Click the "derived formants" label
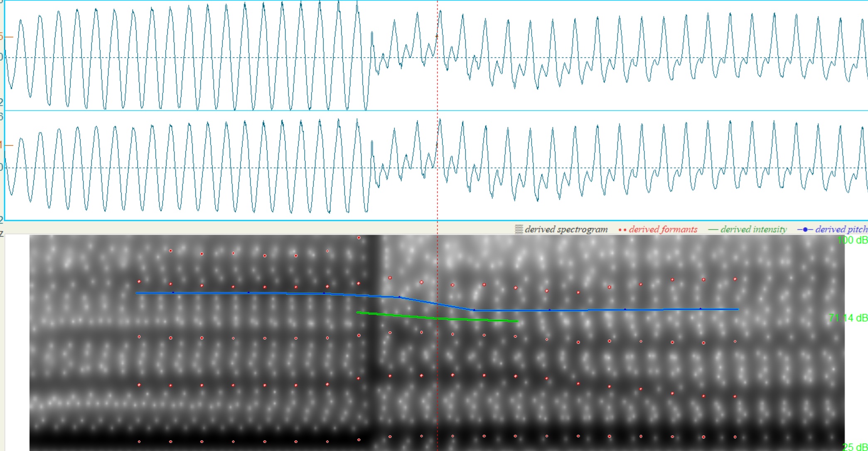This screenshot has height=451, width=868. [x=663, y=229]
